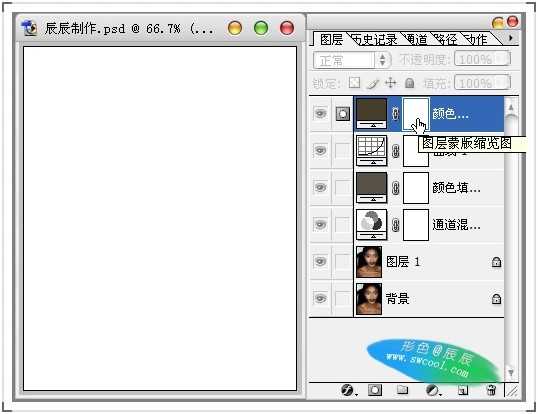Click the lock icon on the 背景 layer
Viewport: 538px width, 414px height.
point(496,299)
